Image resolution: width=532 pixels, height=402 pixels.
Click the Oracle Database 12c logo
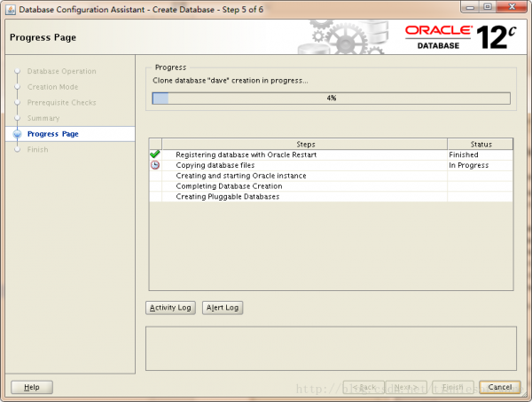pyautogui.click(x=461, y=37)
